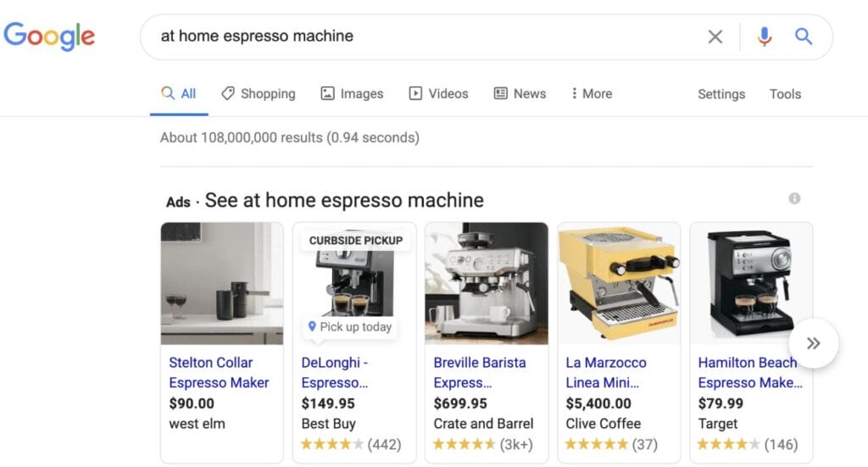This screenshot has width=868, height=467.
Task: Click the Google logo
Action: click(x=49, y=36)
